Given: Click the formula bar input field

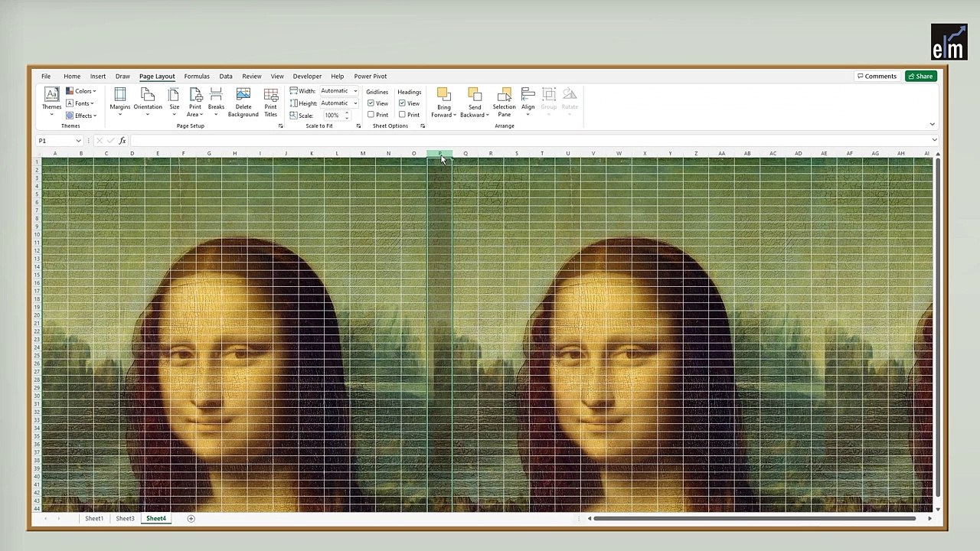Looking at the screenshot, I should coord(532,141).
